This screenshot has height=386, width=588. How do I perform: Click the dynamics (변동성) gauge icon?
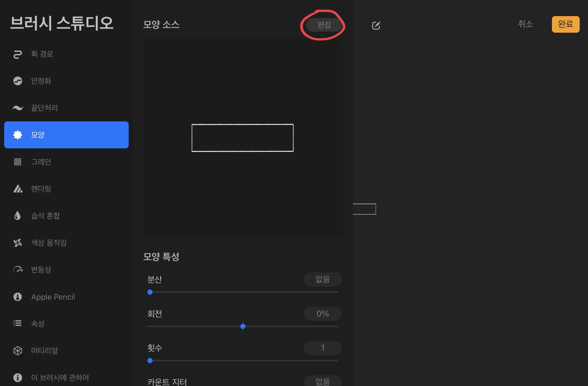pos(18,270)
